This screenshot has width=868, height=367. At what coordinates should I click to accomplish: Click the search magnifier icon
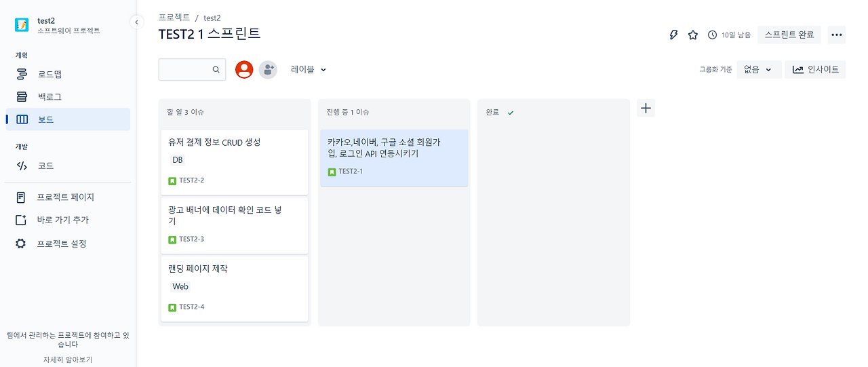click(216, 69)
